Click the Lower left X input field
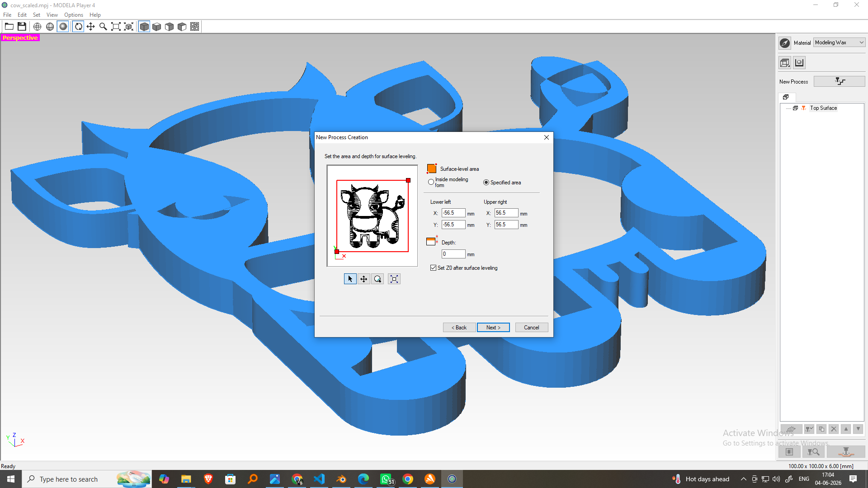868x488 pixels. tap(453, 213)
